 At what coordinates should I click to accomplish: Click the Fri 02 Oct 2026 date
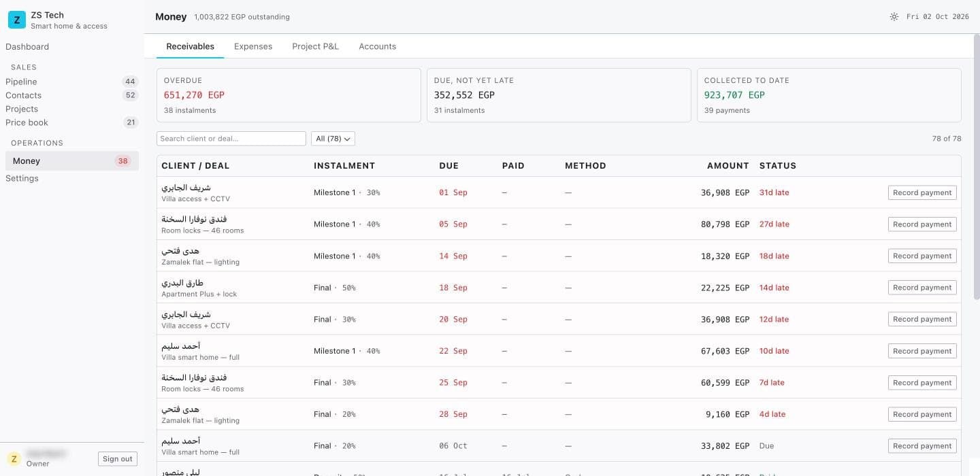click(938, 17)
